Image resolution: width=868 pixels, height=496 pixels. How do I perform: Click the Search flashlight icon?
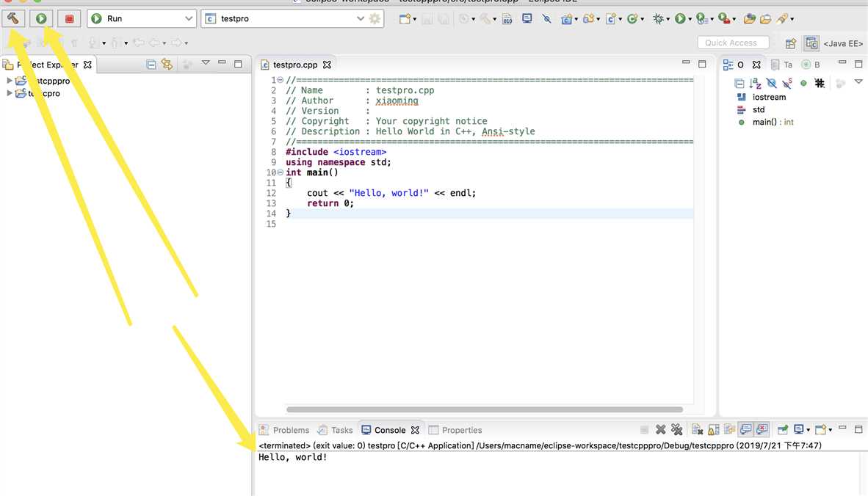click(x=782, y=19)
